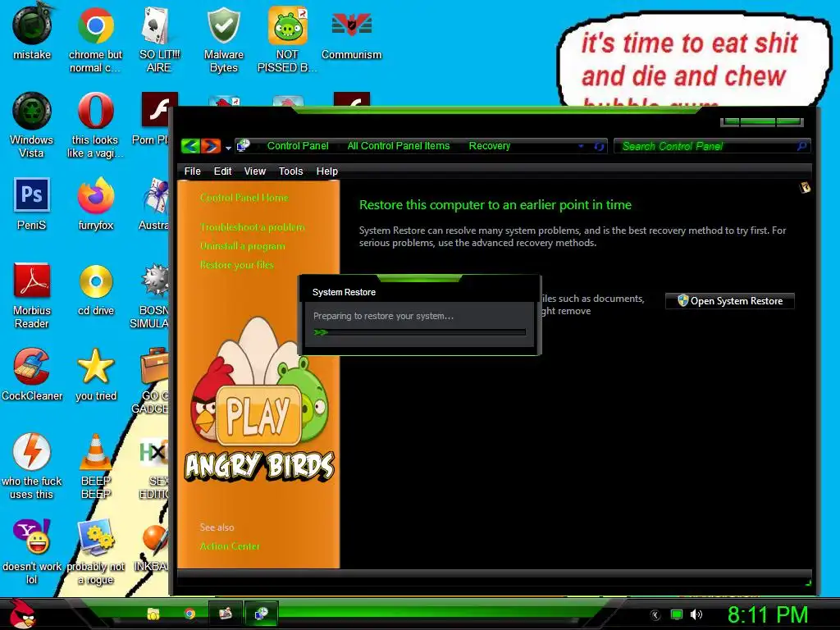The image size is (840, 630).
Task: Open the 'Morbius Reader' PDF icon
Action: (x=32, y=294)
